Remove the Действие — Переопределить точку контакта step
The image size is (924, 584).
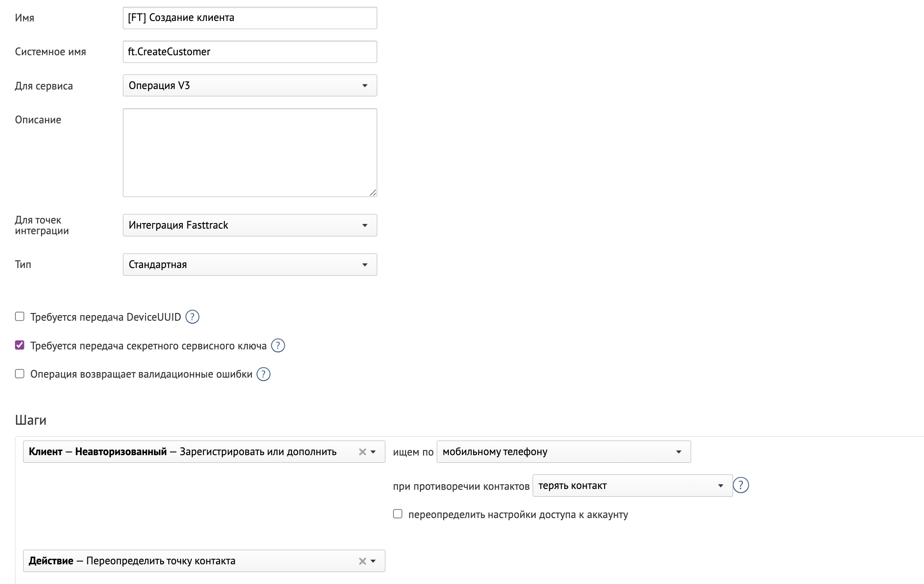coord(362,560)
